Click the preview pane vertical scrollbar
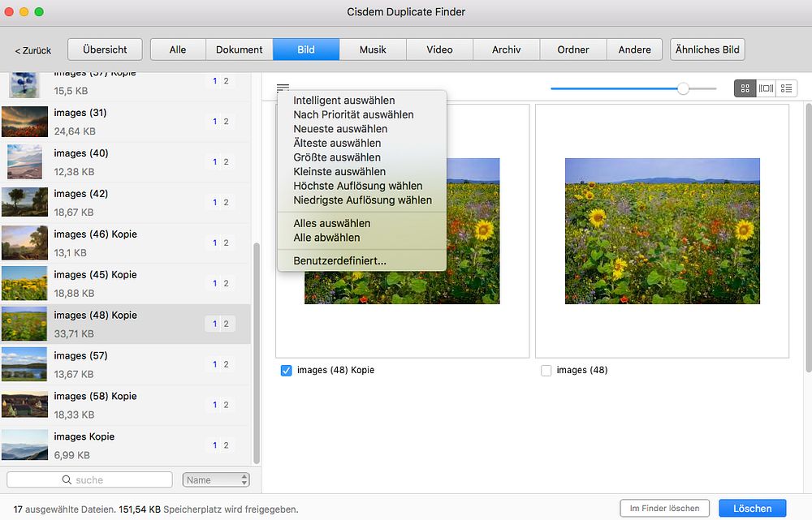 click(809, 238)
